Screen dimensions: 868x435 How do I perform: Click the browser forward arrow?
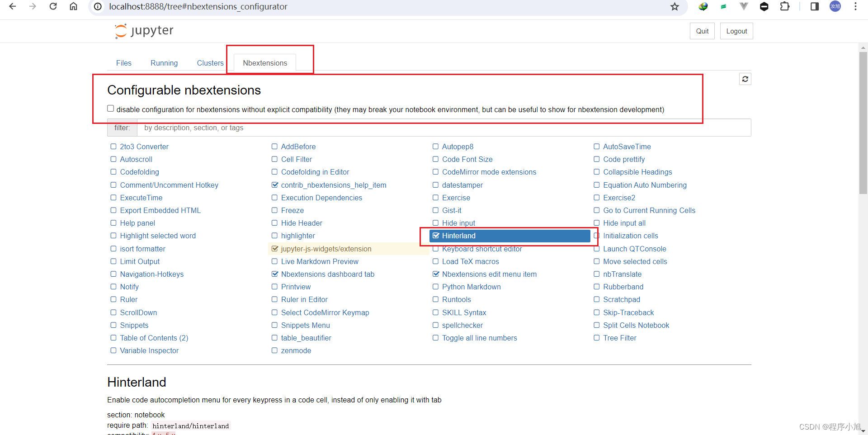(x=33, y=6)
